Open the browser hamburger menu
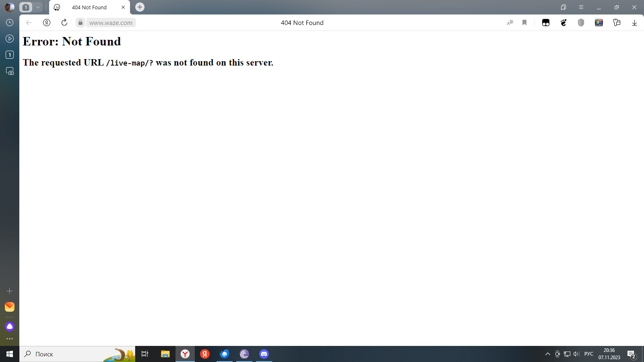This screenshot has width=644, height=362. (x=581, y=7)
